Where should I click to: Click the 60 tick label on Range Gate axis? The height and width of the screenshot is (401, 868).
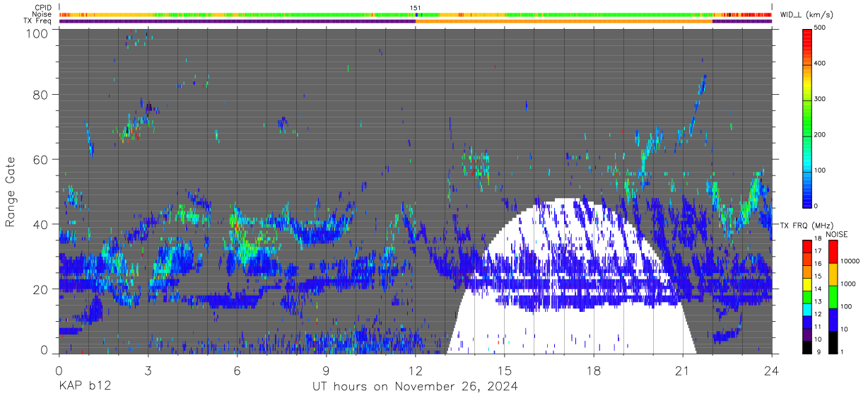(x=40, y=159)
